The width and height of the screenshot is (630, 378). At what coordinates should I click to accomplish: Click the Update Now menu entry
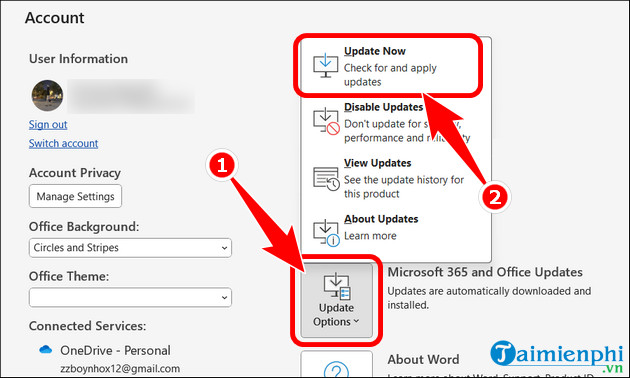point(390,66)
